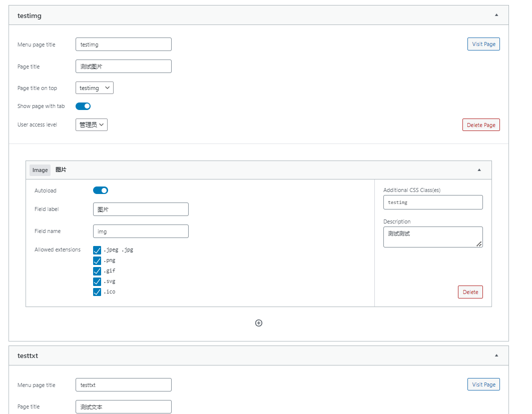Collapse the Image field section arrow

[x=479, y=170]
